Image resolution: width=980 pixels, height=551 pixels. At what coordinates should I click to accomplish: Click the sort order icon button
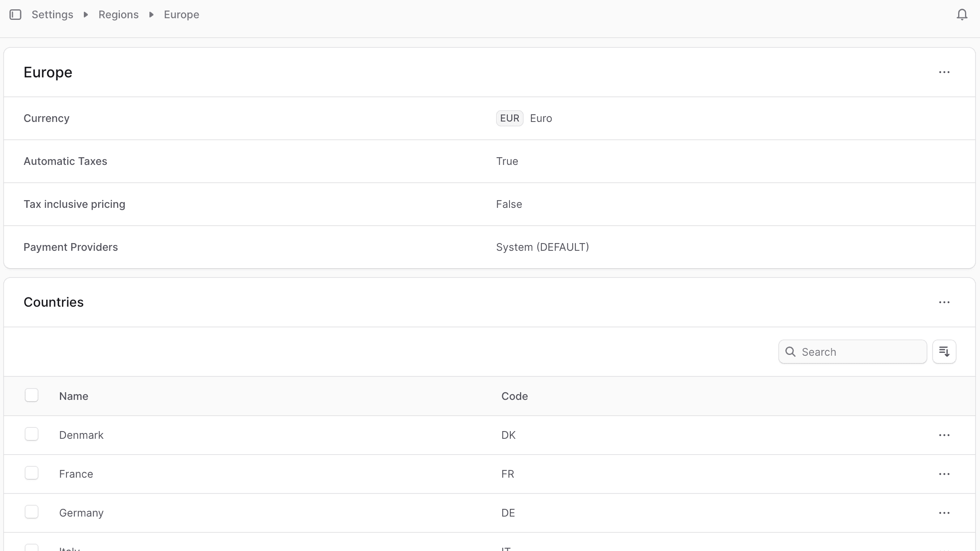944,352
